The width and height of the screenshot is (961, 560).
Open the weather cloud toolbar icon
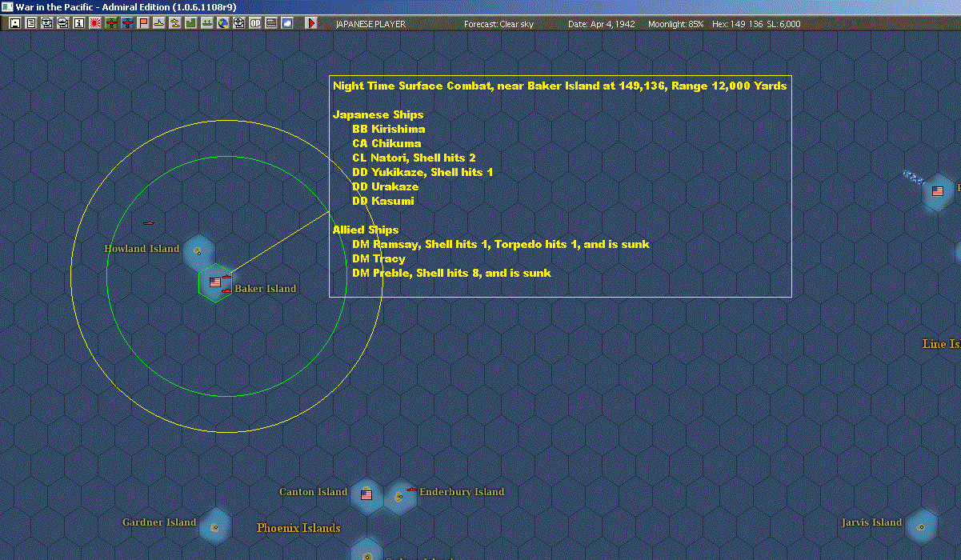coord(287,23)
